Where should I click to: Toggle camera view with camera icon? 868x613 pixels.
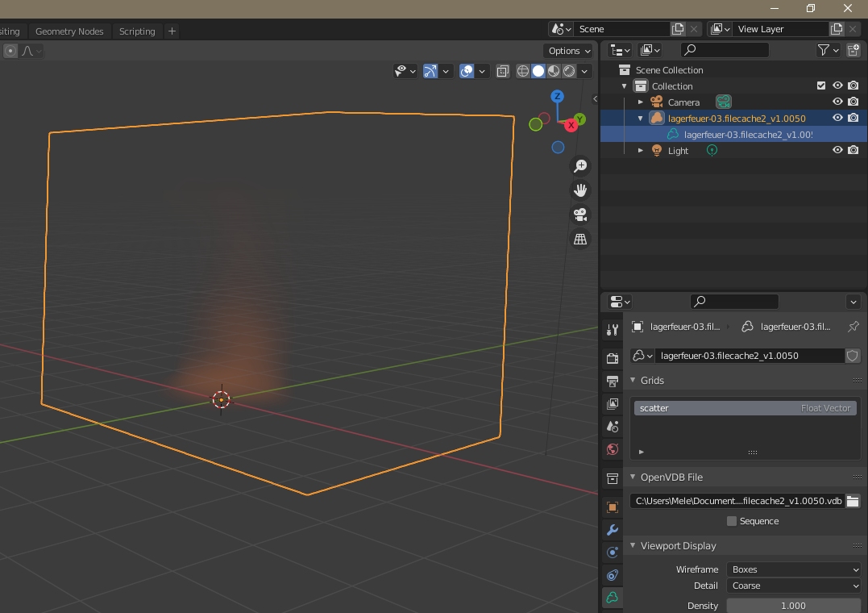(580, 215)
